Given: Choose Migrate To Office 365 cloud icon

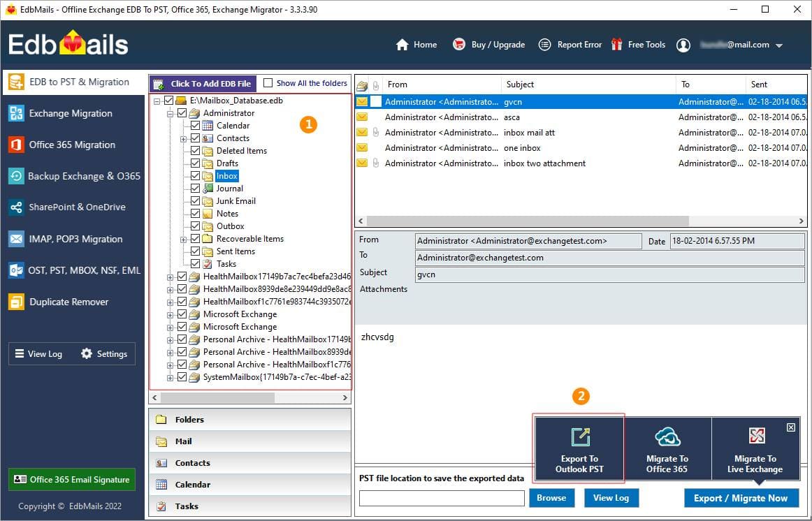Looking at the screenshot, I should click(x=667, y=436).
